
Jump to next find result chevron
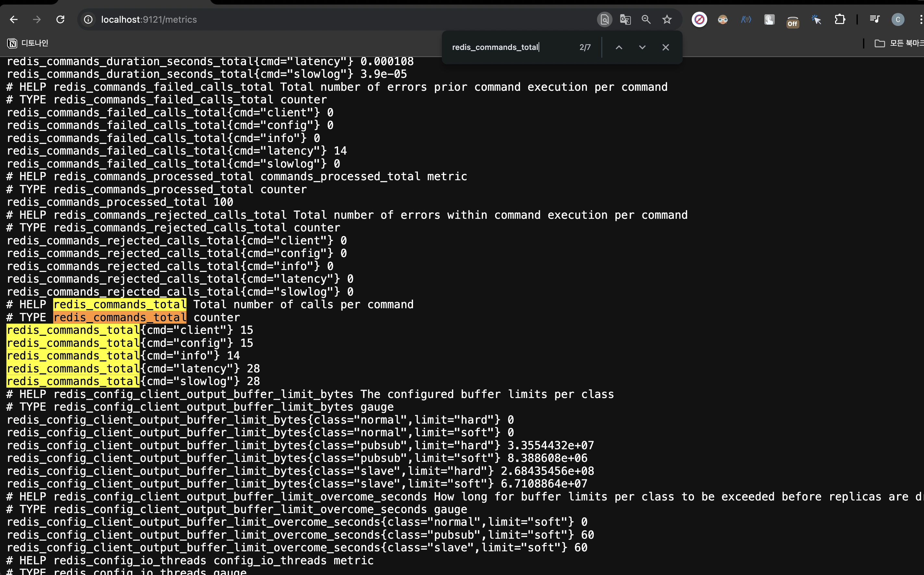642,47
